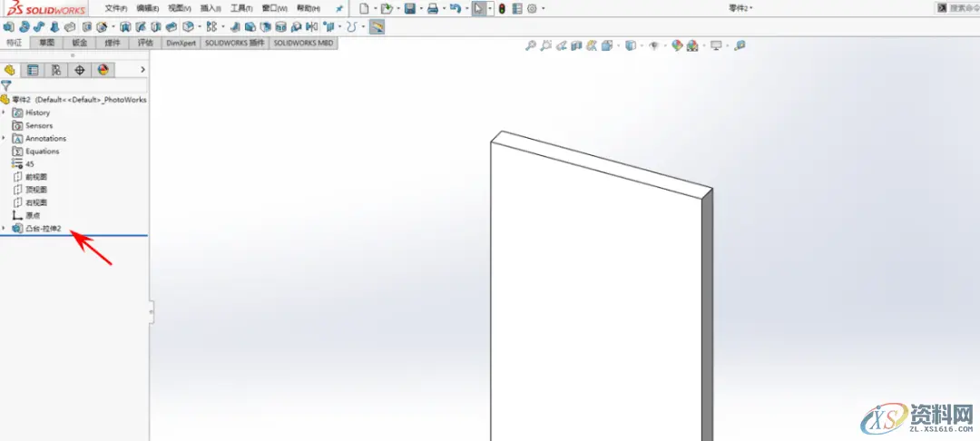
Task: Click the Reference Geometry icon
Action: click(x=328, y=27)
